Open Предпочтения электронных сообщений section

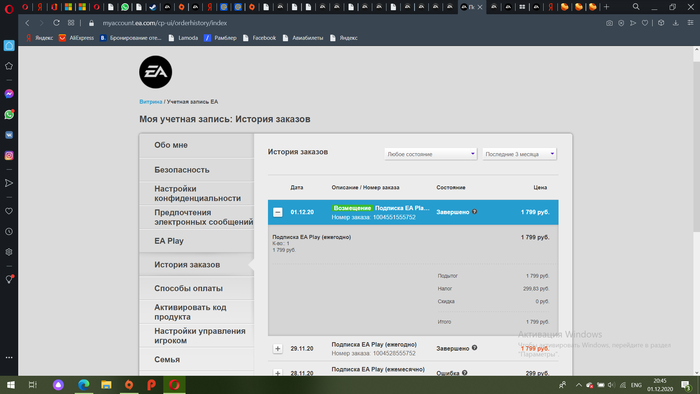pos(197,217)
